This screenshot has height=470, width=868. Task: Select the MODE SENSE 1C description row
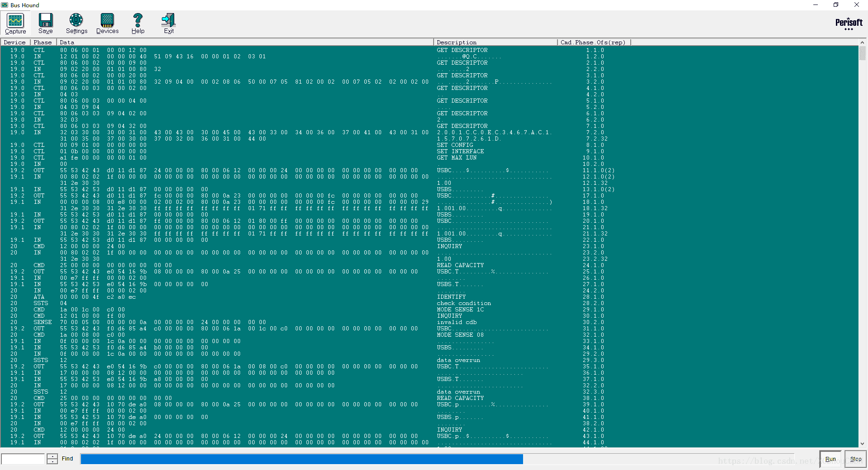(460, 310)
